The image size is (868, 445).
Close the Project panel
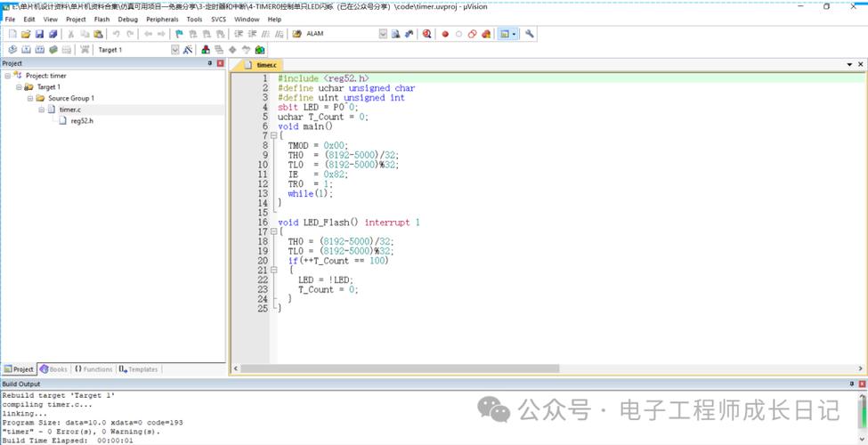tap(220, 63)
